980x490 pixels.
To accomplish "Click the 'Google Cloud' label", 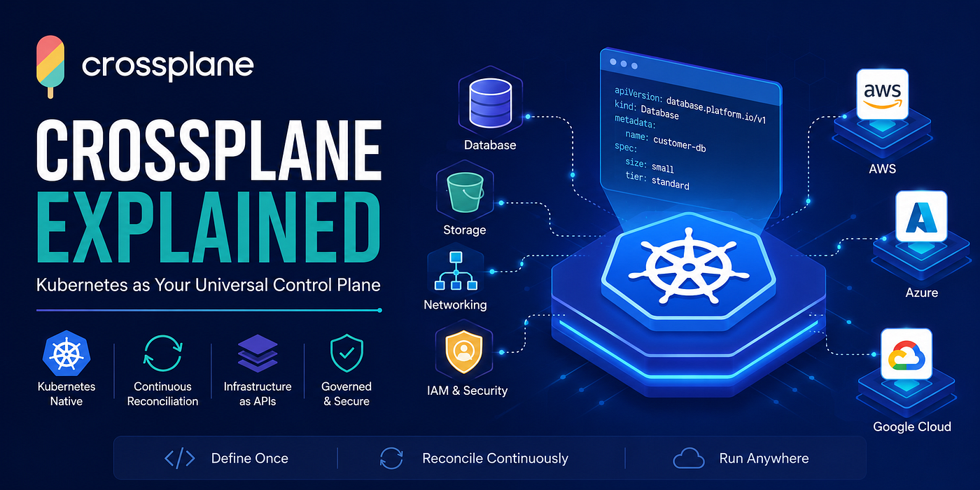I will tap(912, 426).
